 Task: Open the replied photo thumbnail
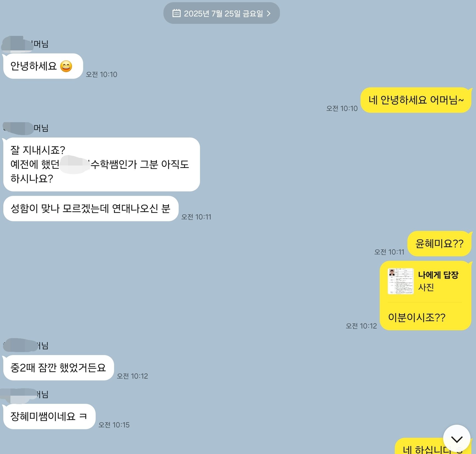[400, 281]
